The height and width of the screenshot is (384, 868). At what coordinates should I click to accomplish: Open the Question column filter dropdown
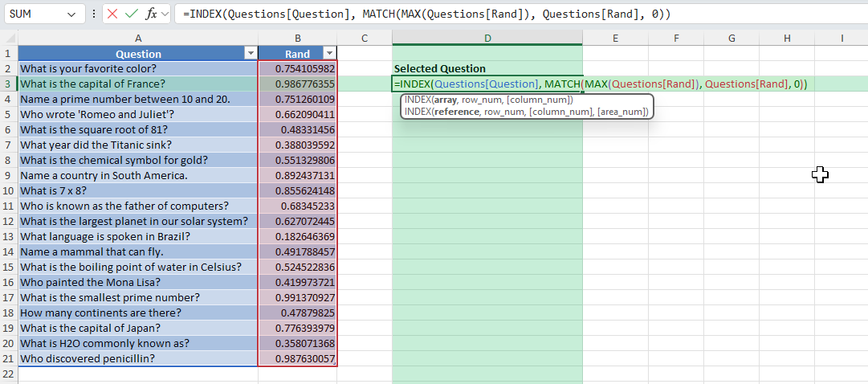click(251, 54)
